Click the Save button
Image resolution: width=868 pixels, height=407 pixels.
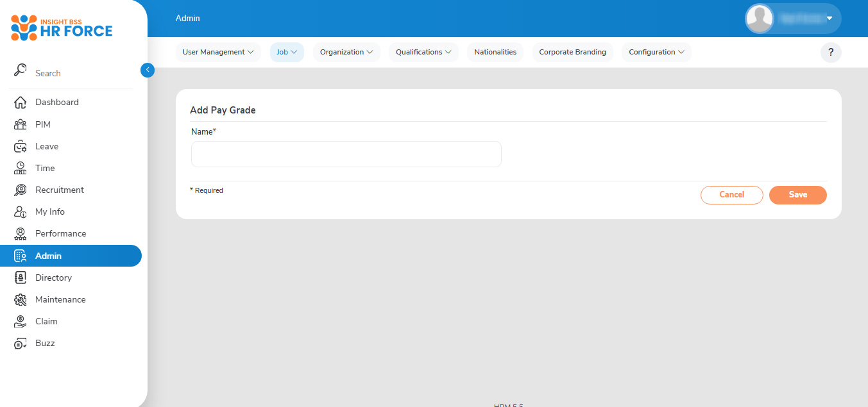(798, 195)
